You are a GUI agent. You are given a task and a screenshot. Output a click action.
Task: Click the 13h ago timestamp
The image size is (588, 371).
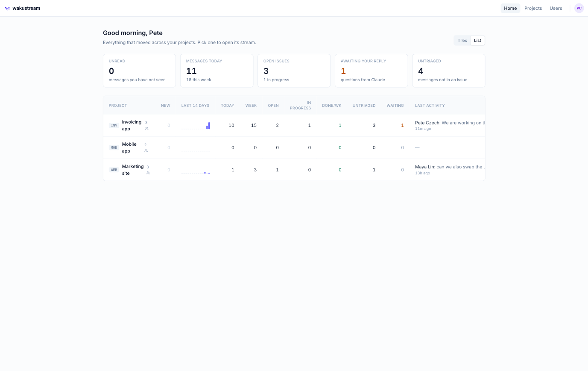click(423, 173)
